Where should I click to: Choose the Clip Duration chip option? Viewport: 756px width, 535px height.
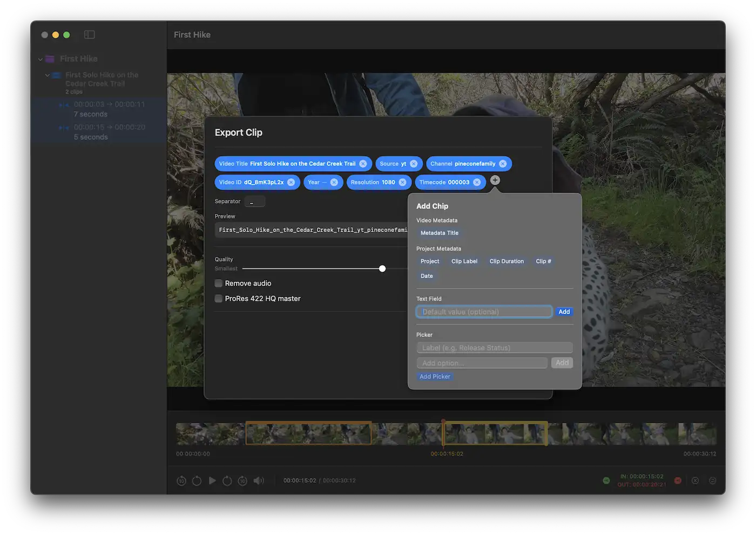(x=506, y=261)
